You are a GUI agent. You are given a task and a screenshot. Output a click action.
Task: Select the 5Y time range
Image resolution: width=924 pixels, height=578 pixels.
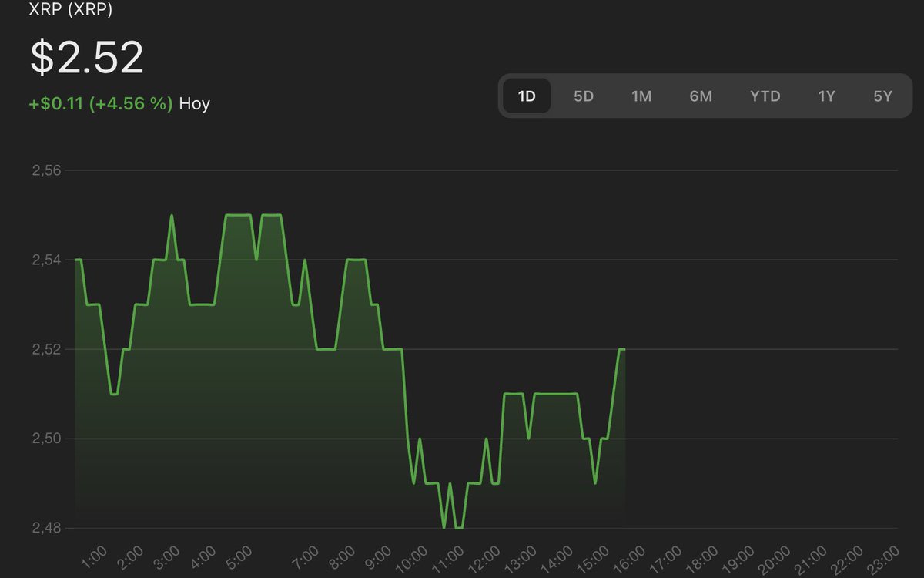click(882, 96)
